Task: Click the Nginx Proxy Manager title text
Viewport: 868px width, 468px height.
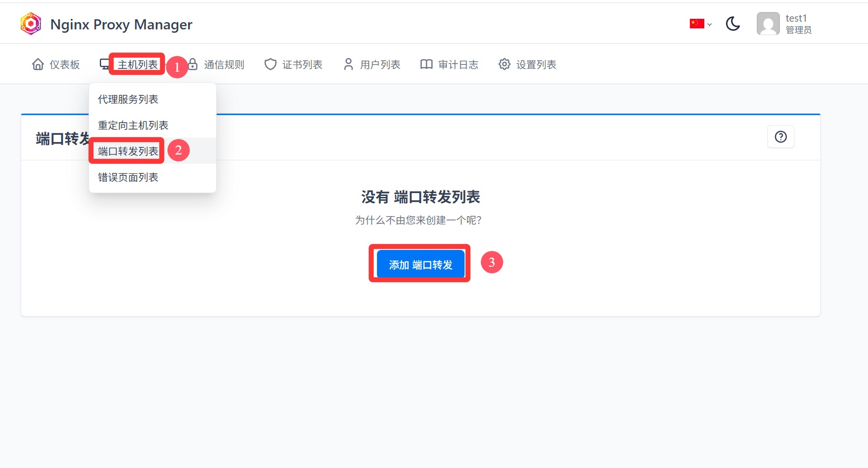Action: 121,25
